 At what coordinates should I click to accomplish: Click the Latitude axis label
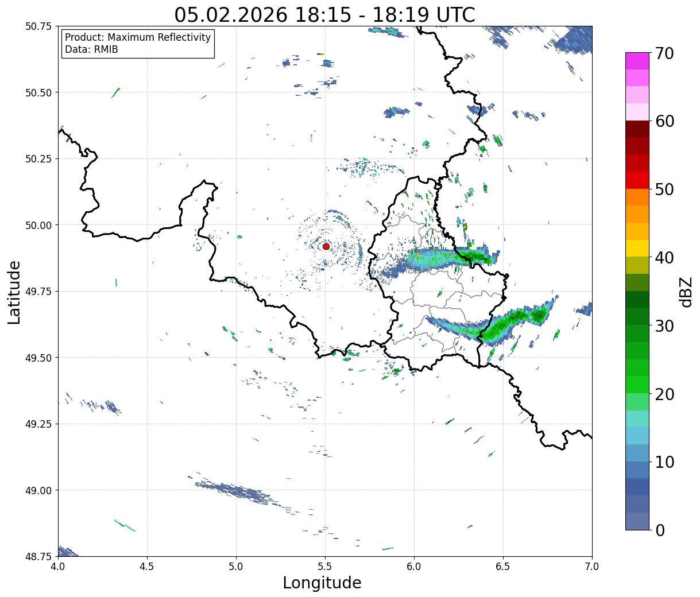(x=14, y=292)
